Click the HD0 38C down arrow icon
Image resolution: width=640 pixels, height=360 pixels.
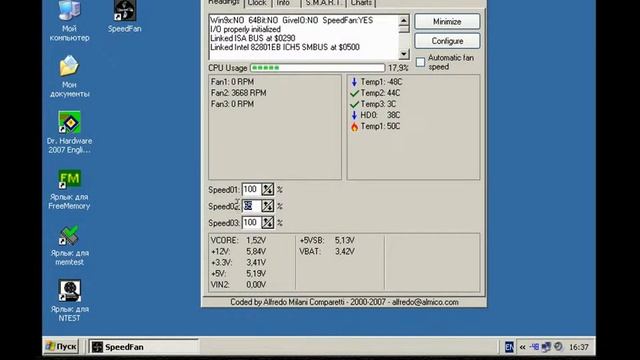tap(354, 116)
